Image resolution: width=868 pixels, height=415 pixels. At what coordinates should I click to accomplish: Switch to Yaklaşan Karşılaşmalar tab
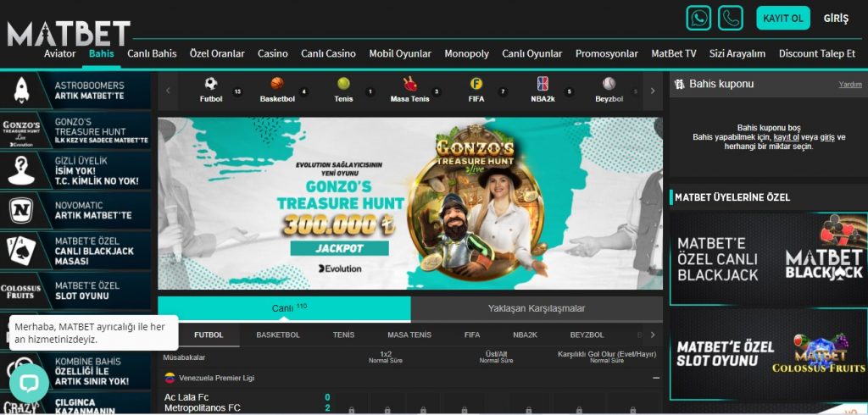point(537,309)
